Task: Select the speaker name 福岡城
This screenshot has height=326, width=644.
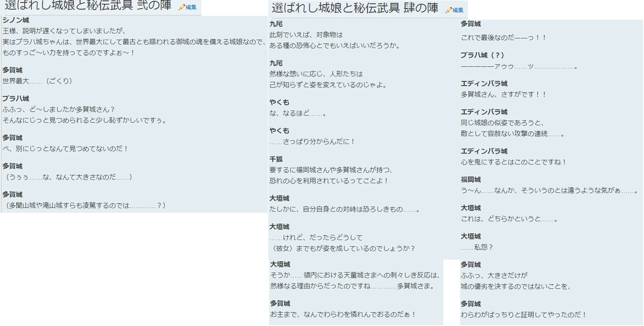Action: click(x=470, y=179)
